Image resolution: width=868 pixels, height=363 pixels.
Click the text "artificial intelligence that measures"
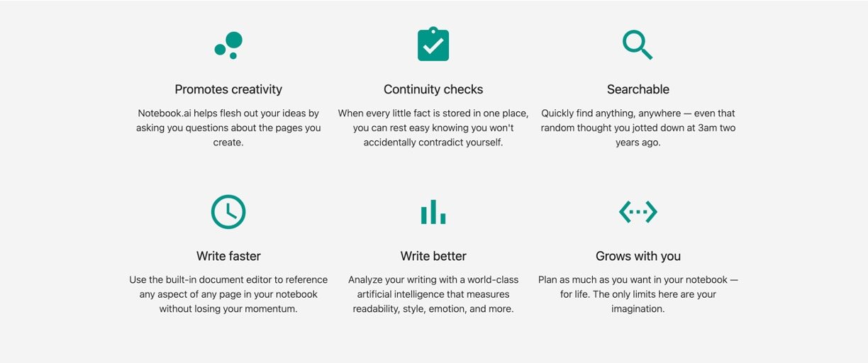point(433,294)
